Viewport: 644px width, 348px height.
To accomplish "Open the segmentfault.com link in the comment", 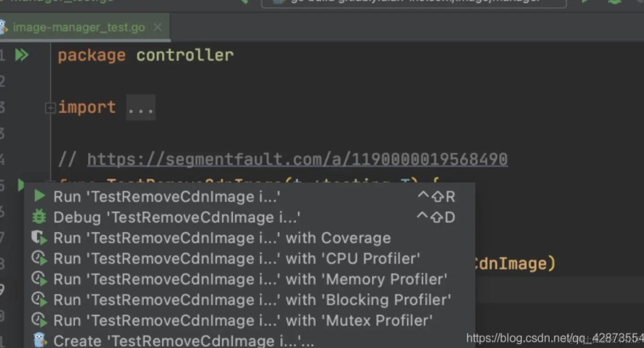I will [x=297, y=159].
